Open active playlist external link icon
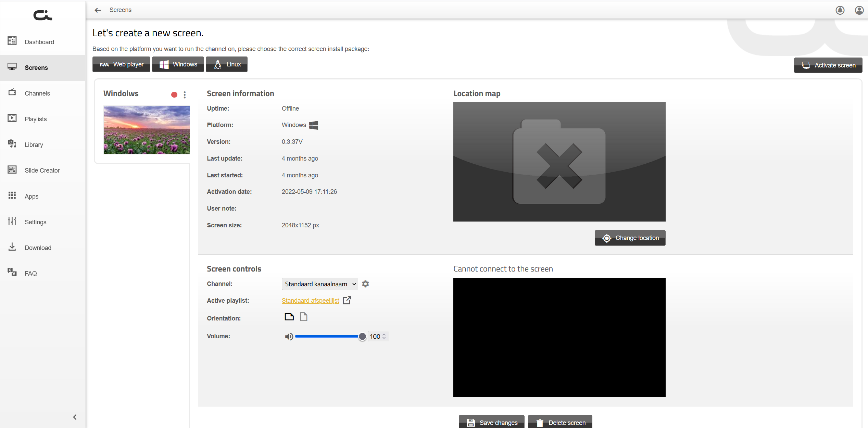The width and height of the screenshot is (868, 428). (x=347, y=300)
